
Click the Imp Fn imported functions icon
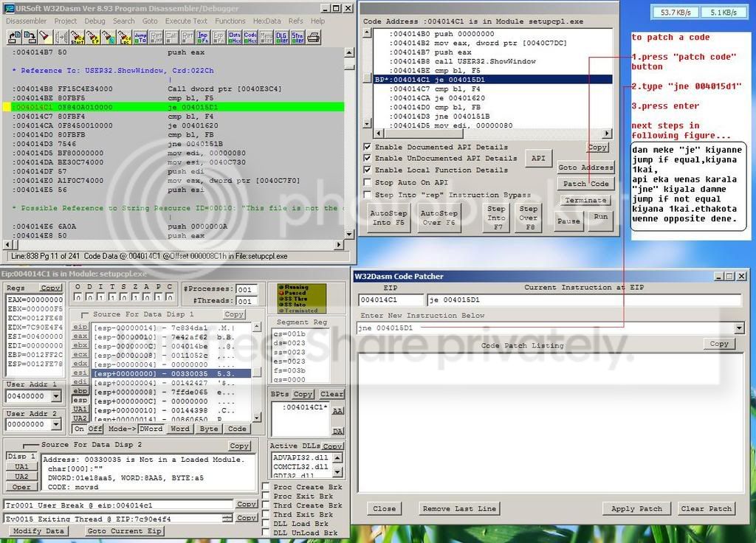[203, 37]
